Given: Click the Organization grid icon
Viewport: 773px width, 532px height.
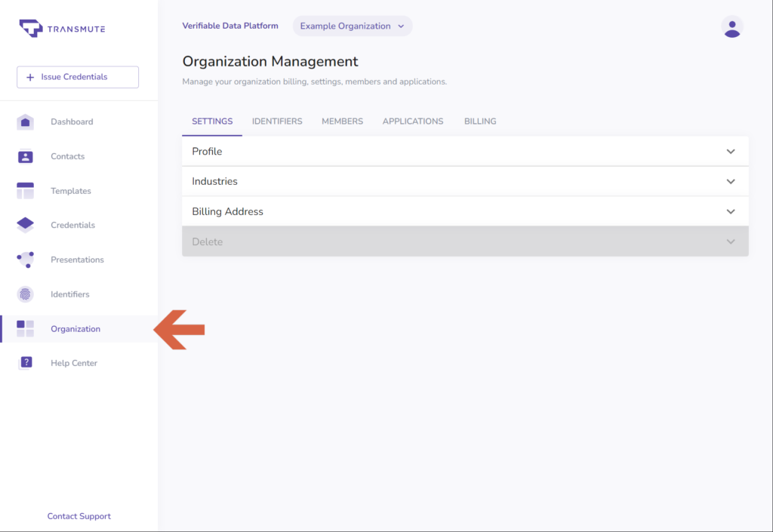Looking at the screenshot, I should [25, 328].
